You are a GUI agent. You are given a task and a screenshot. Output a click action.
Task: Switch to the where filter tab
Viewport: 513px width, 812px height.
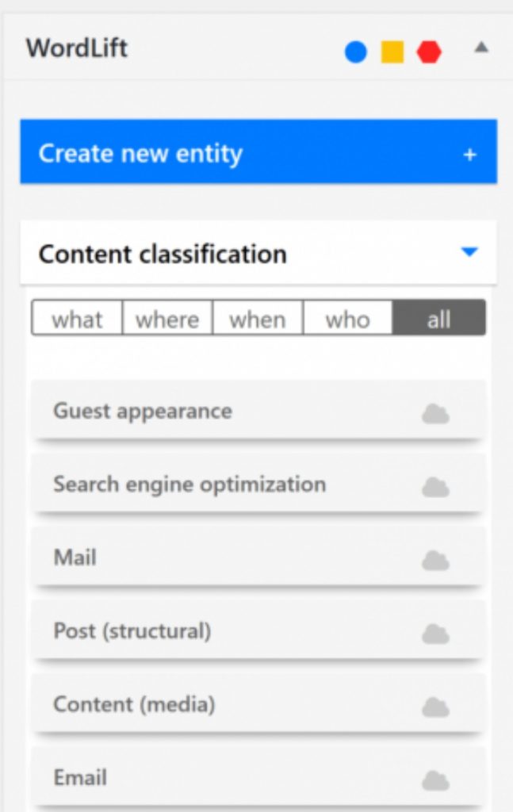coord(167,318)
